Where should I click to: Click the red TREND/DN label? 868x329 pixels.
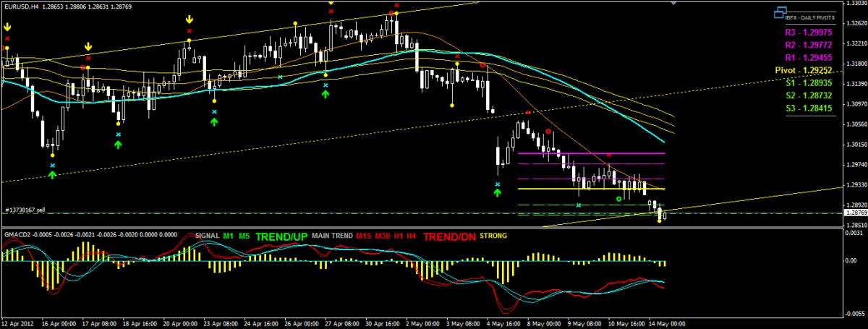(449, 236)
